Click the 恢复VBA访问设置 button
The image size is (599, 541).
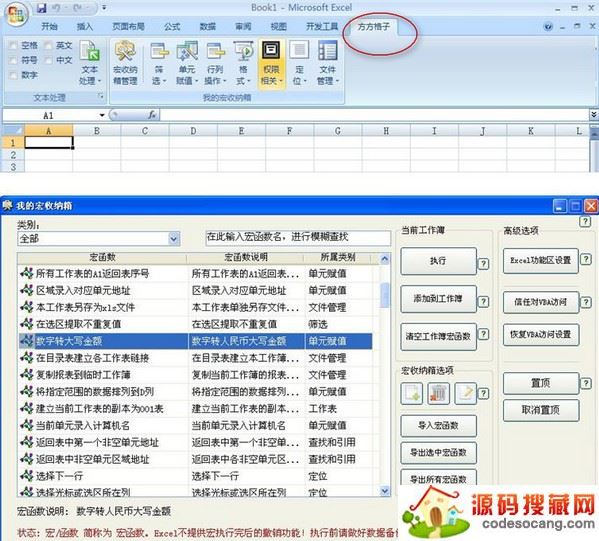coord(540,335)
